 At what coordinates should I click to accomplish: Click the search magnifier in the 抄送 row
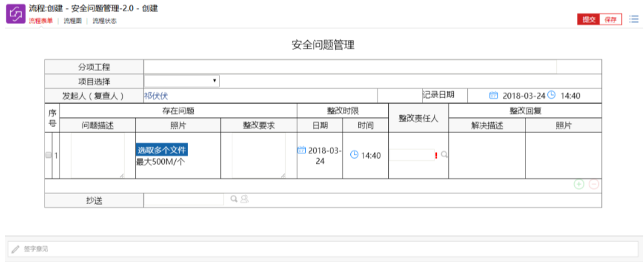pos(234,199)
